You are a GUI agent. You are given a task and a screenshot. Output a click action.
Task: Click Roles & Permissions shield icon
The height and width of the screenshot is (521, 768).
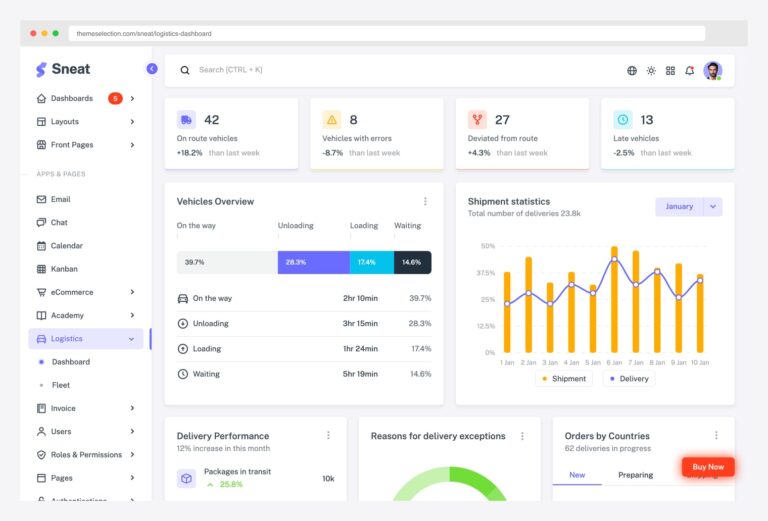41,455
